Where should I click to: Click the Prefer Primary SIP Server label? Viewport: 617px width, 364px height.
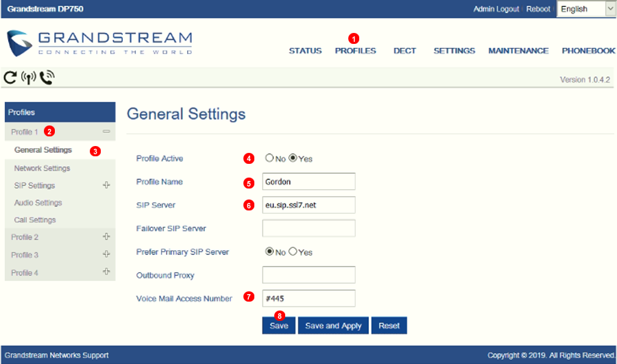182,252
